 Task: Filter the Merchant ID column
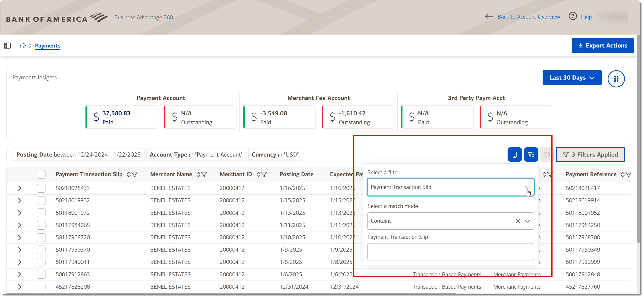tap(264, 175)
